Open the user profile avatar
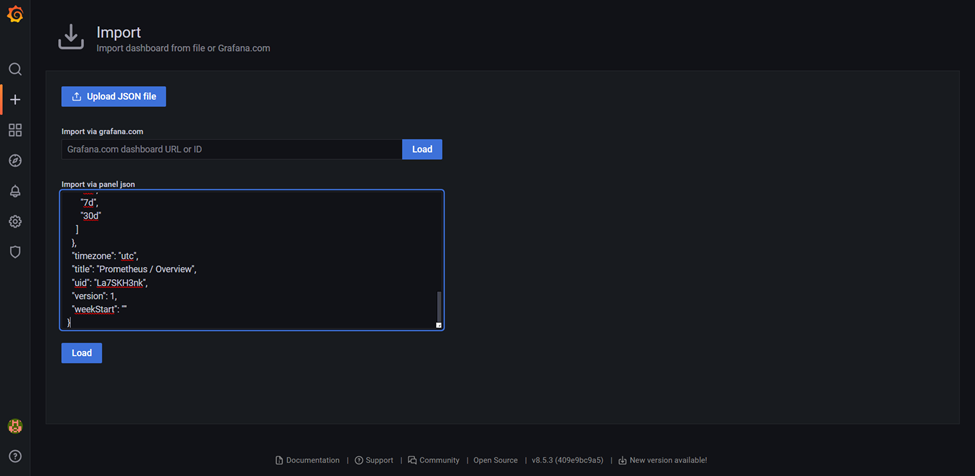This screenshot has width=975, height=476. (x=15, y=426)
